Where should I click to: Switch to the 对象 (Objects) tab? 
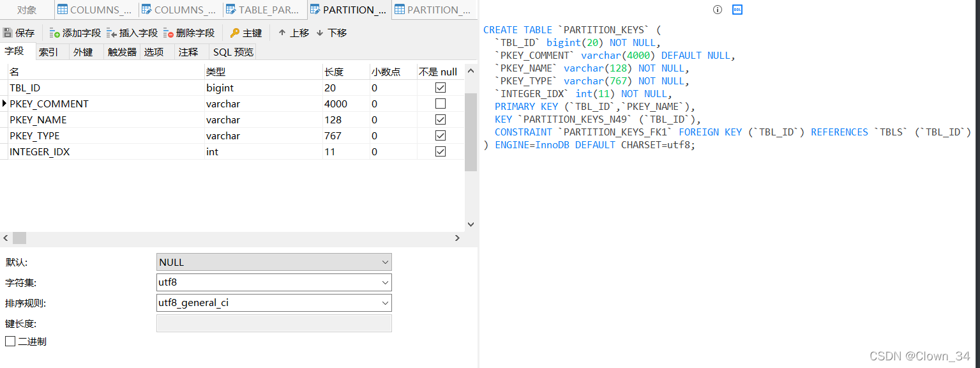(27, 10)
